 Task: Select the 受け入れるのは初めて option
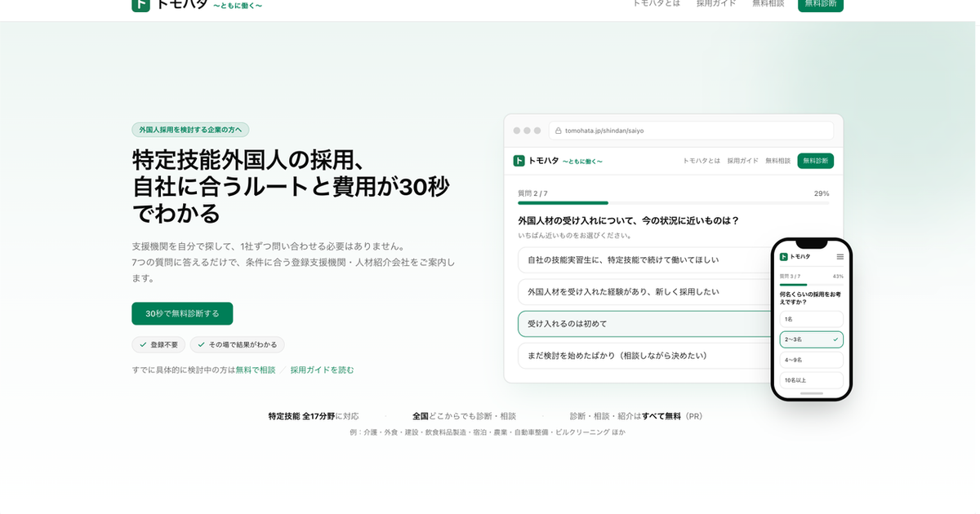coord(645,324)
